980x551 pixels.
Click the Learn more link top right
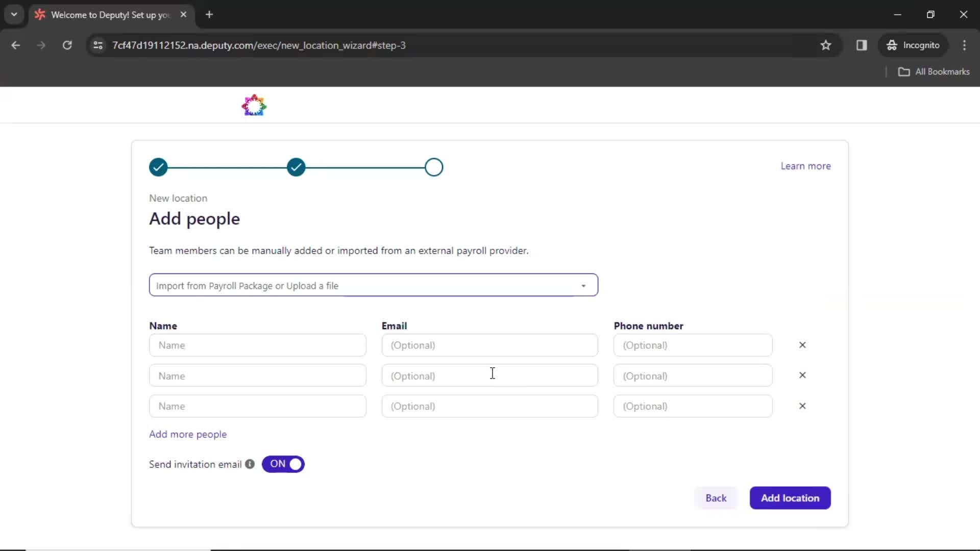805,166
